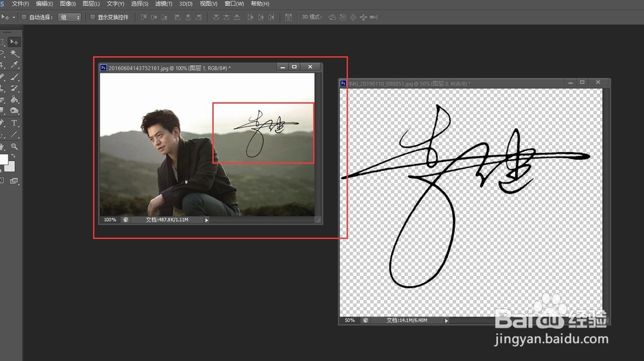Select the Rectangular Marquee tool

coord(2,42)
